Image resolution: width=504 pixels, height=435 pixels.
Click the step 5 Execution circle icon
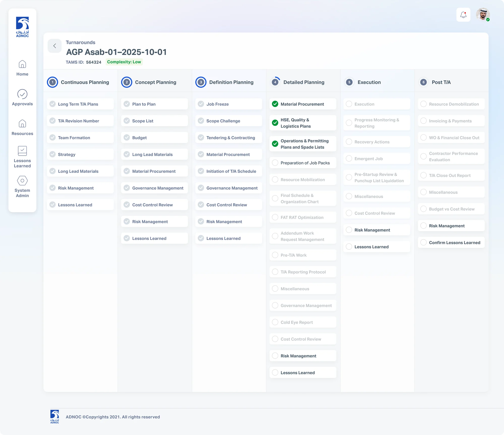(349, 82)
